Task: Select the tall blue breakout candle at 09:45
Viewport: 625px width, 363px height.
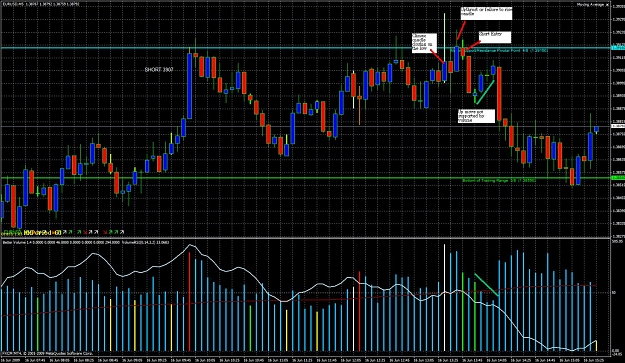Action: click(190, 86)
